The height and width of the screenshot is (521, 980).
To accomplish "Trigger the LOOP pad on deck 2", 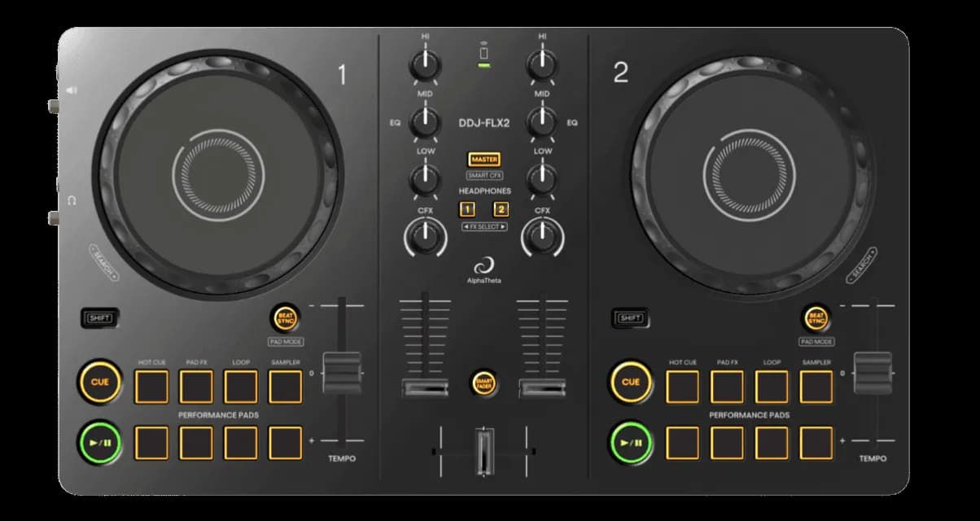I will click(772, 386).
